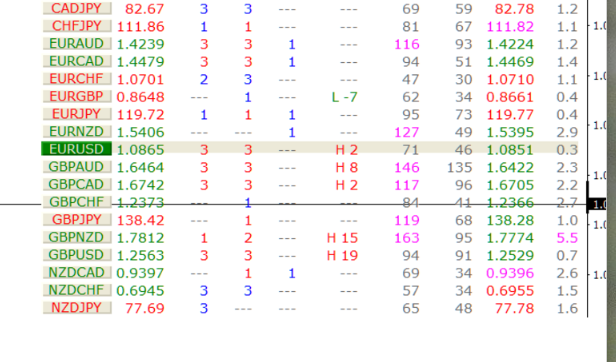Select NZDJPY price 77.69

[x=145, y=308]
